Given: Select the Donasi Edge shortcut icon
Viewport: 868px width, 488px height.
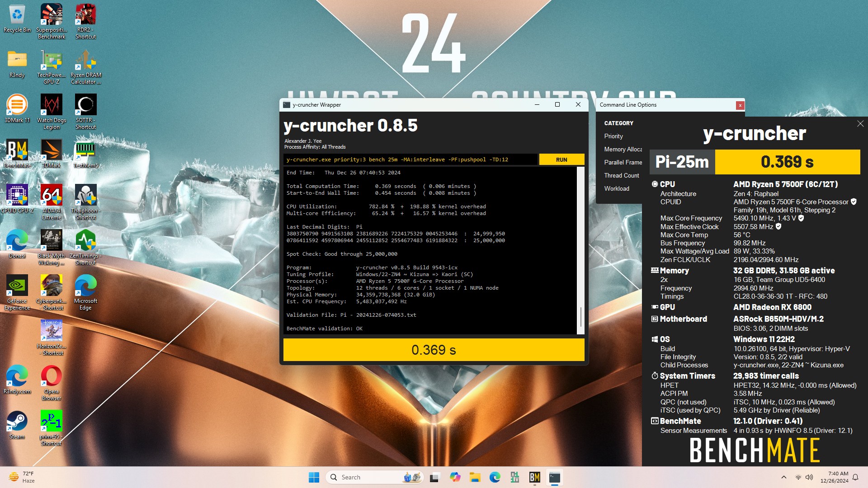Looking at the screenshot, I should (17, 244).
